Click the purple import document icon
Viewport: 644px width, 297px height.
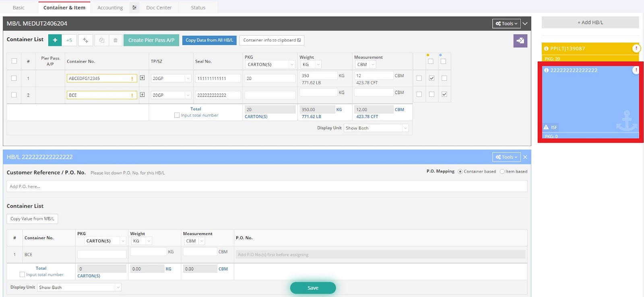pyautogui.click(x=520, y=41)
